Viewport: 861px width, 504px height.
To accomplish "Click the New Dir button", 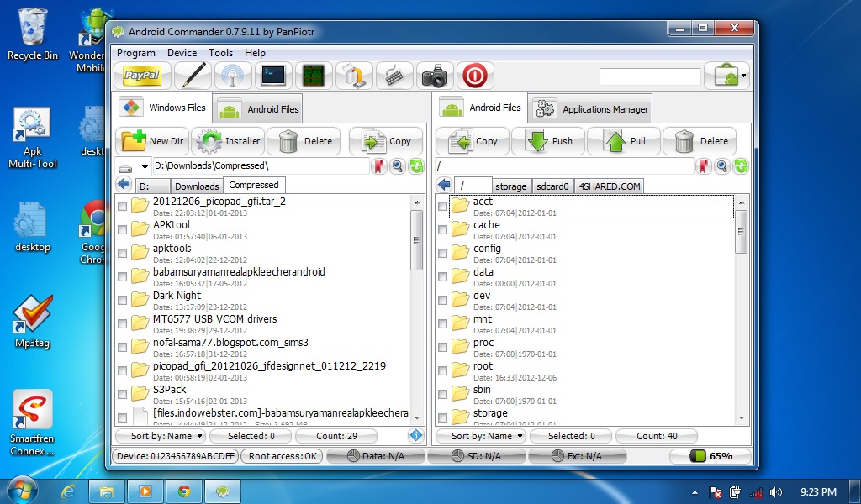I will pyautogui.click(x=153, y=141).
